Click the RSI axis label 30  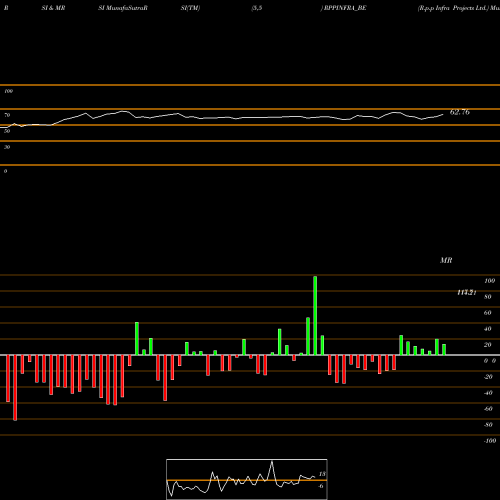pos(7,147)
